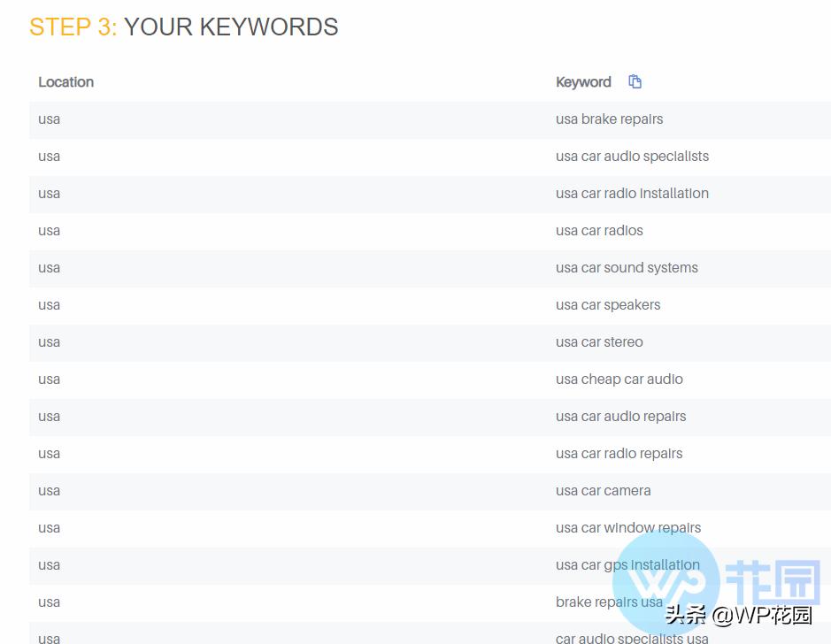Select the 'brake repairs usa' keyword
Screen dimensions: 831x644
pos(609,602)
